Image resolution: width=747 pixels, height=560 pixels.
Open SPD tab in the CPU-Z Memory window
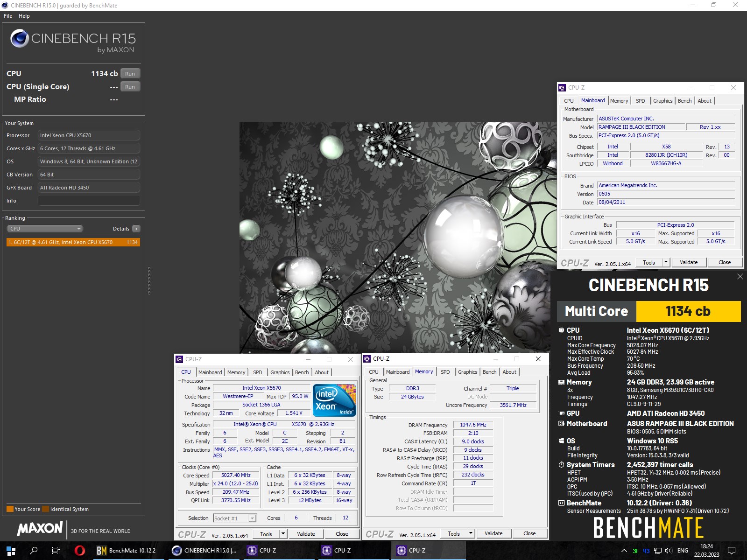(x=445, y=372)
